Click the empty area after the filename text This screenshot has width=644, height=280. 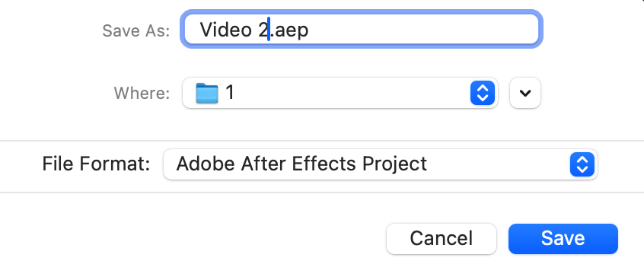pos(423,30)
